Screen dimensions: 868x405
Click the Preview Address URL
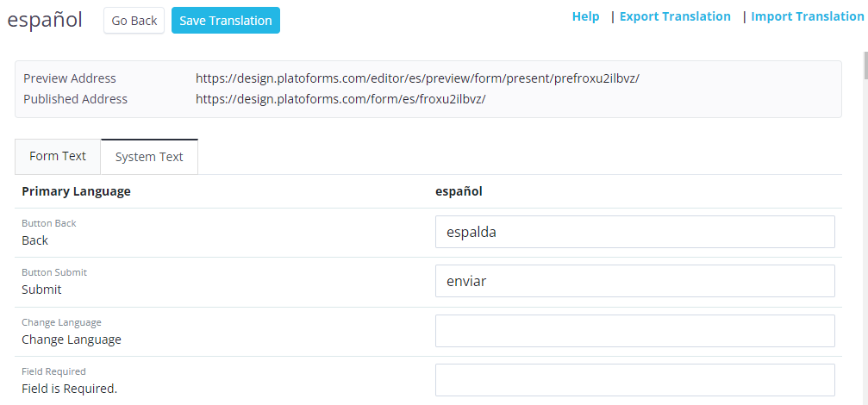coord(417,78)
